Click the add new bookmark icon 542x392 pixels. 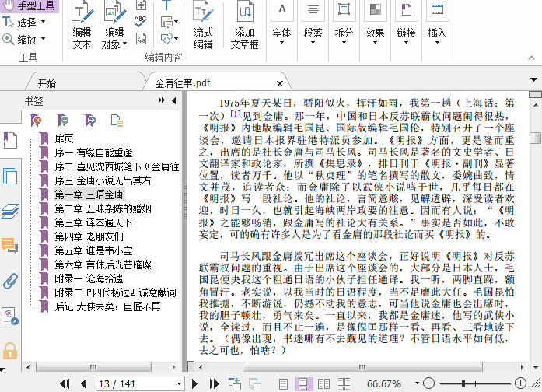pos(63,120)
